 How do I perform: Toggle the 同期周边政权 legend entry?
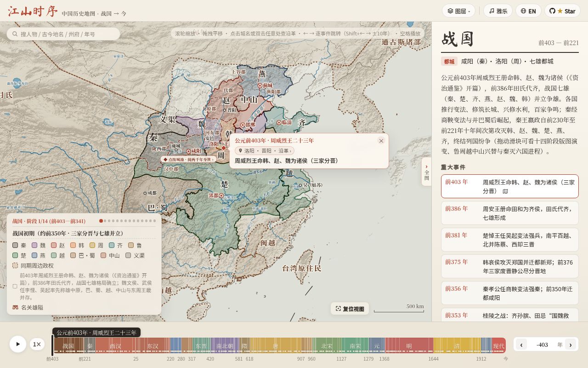pyautogui.click(x=33, y=265)
